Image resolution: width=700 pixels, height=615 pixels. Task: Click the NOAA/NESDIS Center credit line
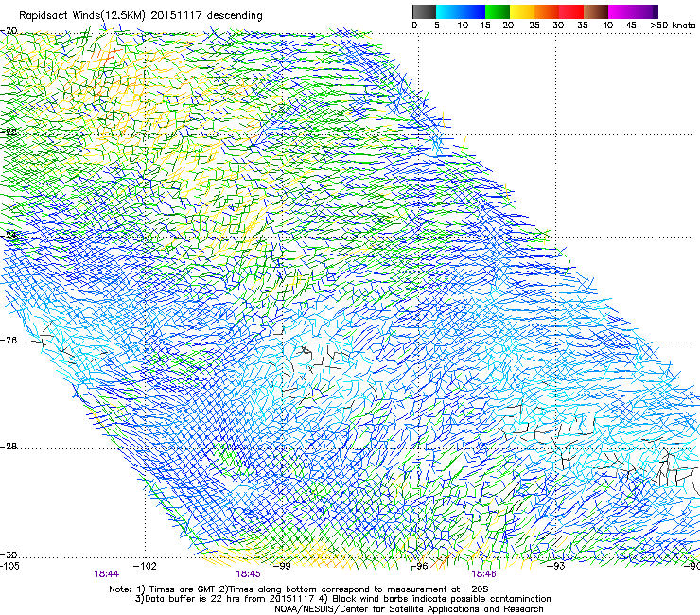[409, 609]
